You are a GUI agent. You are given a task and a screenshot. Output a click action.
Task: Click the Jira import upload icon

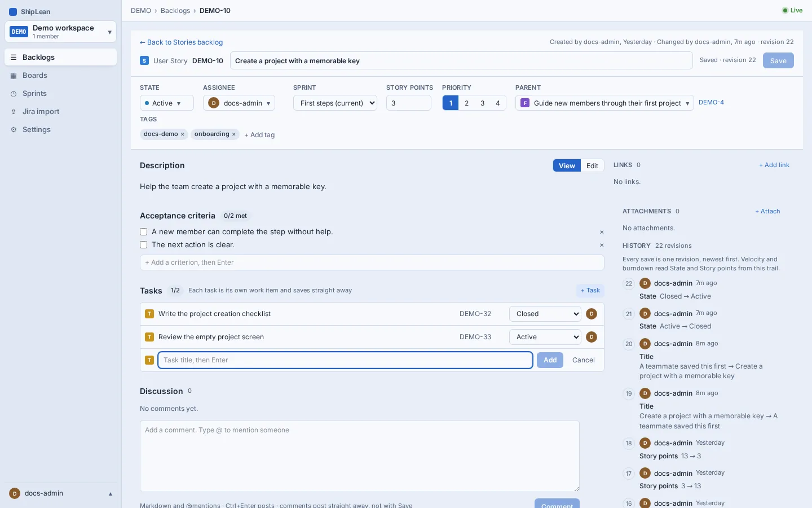14,112
